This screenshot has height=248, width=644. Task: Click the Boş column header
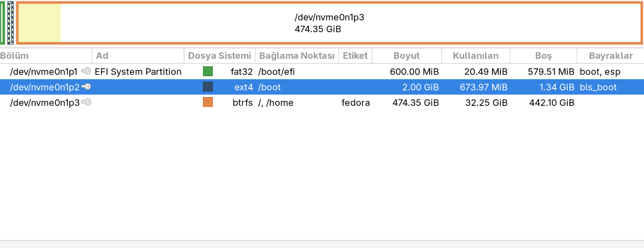click(x=544, y=56)
